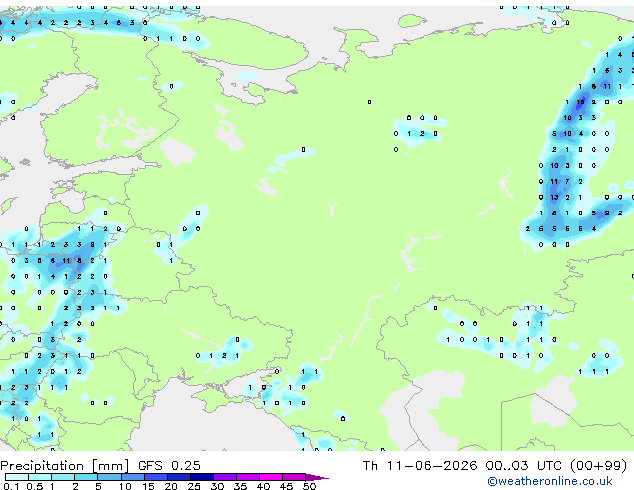Image resolution: width=634 pixels, height=490 pixels.
Task: Click the "Th 11-06-2026" date text
Action: [x=420, y=466]
